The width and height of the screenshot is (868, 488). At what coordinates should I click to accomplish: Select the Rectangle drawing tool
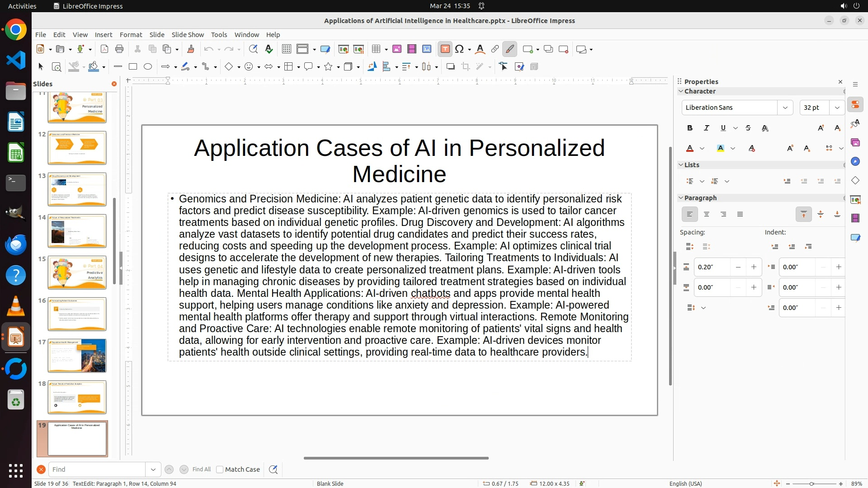[133, 67]
